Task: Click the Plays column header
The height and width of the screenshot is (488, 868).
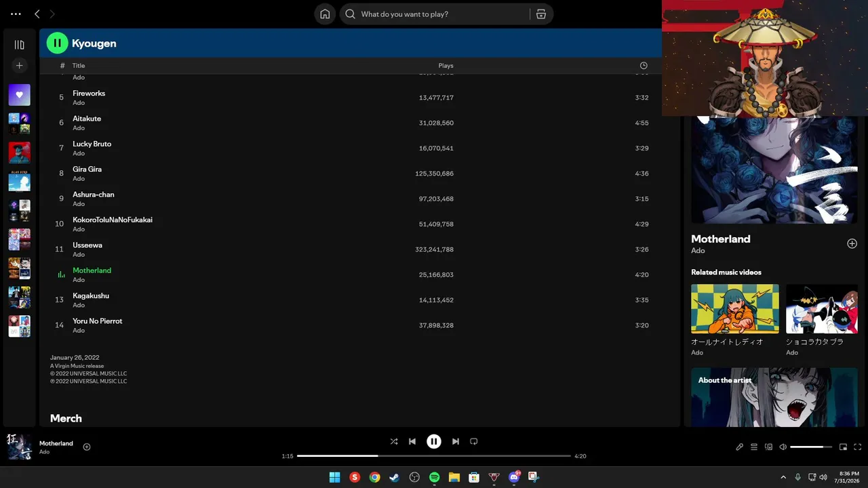Action: click(446, 66)
